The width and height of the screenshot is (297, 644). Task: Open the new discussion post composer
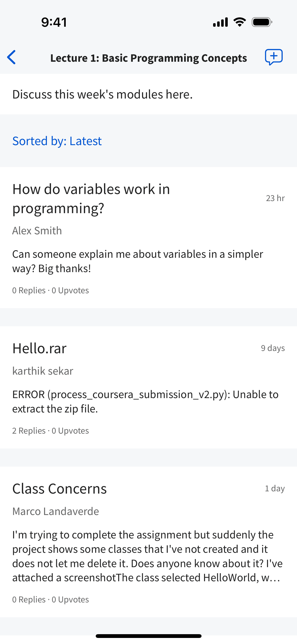pyautogui.click(x=274, y=57)
